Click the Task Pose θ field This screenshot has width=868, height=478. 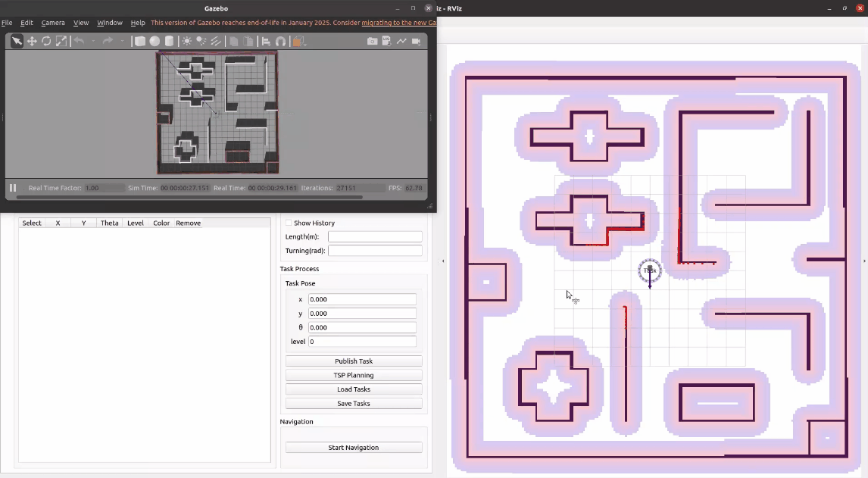(362, 327)
